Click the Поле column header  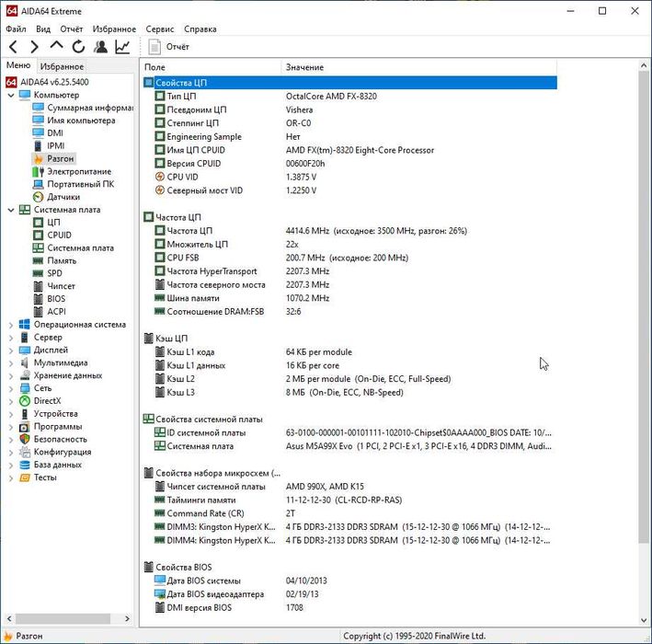pyautogui.click(x=212, y=67)
